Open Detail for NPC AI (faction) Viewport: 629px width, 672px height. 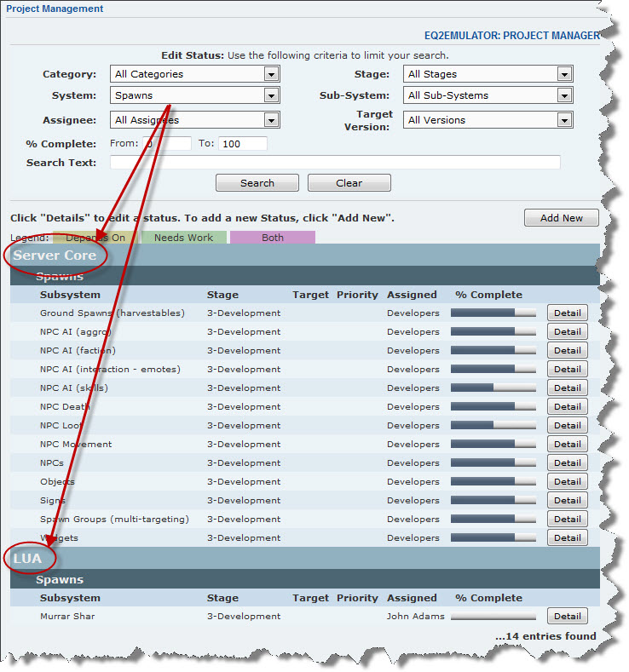pyautogui.click(x=567, y=351)
